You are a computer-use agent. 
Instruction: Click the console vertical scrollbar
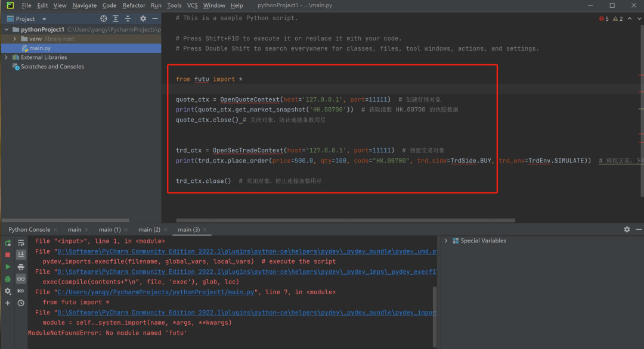pyautogui.click(x=435, y=316)
